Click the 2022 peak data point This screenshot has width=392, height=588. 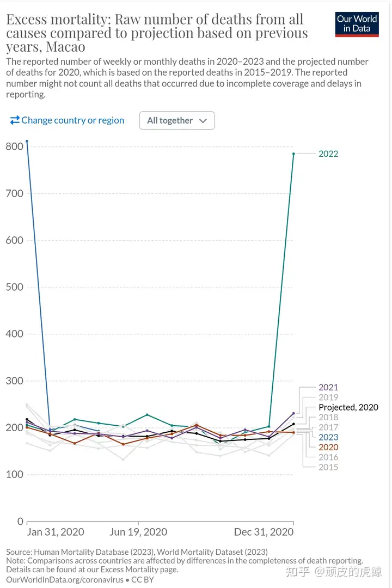(x=293, y=154)
